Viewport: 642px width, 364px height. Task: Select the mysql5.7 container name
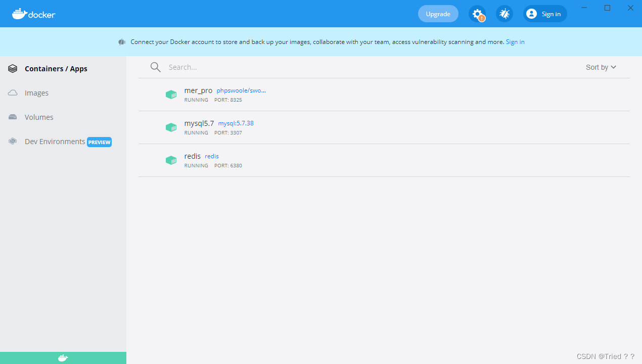click(199, 123)
